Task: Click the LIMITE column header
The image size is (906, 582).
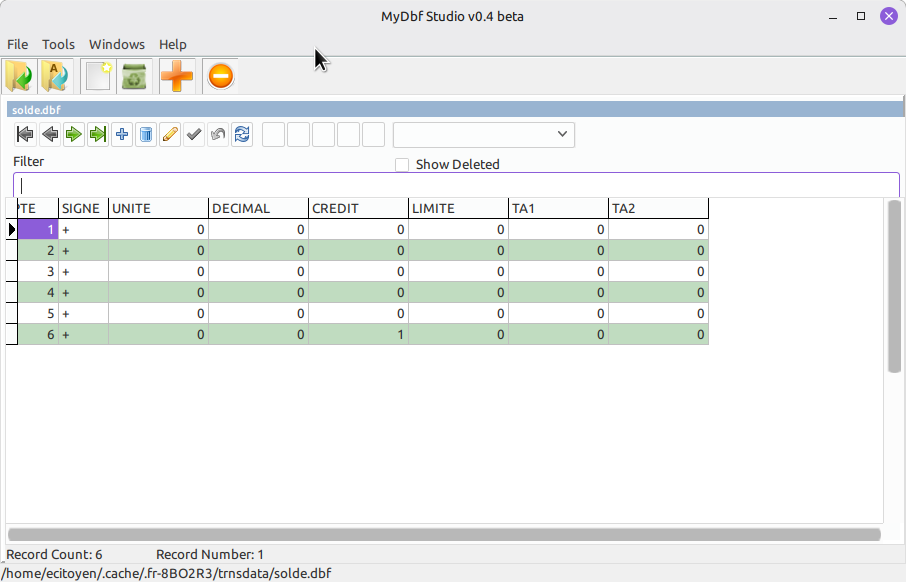Action: click(458, 209)
